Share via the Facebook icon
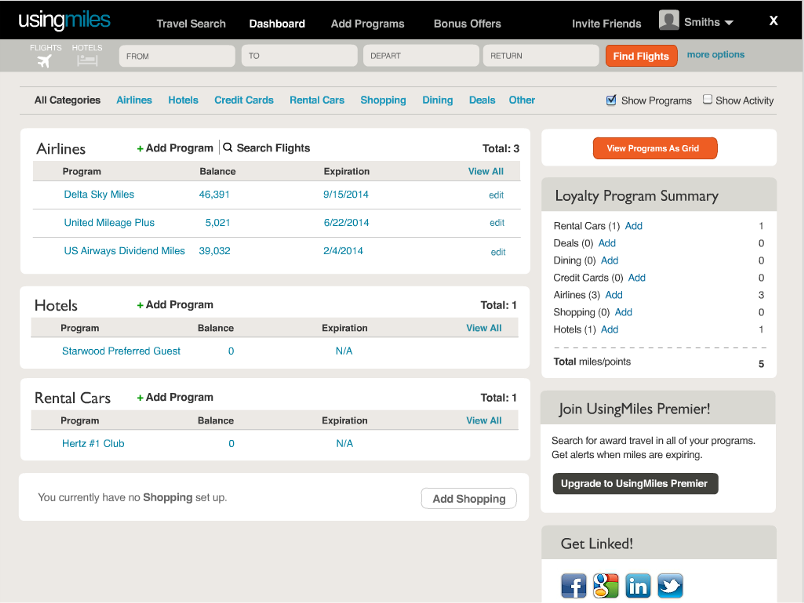Screen dimensions: 804x603 (574, 586)
